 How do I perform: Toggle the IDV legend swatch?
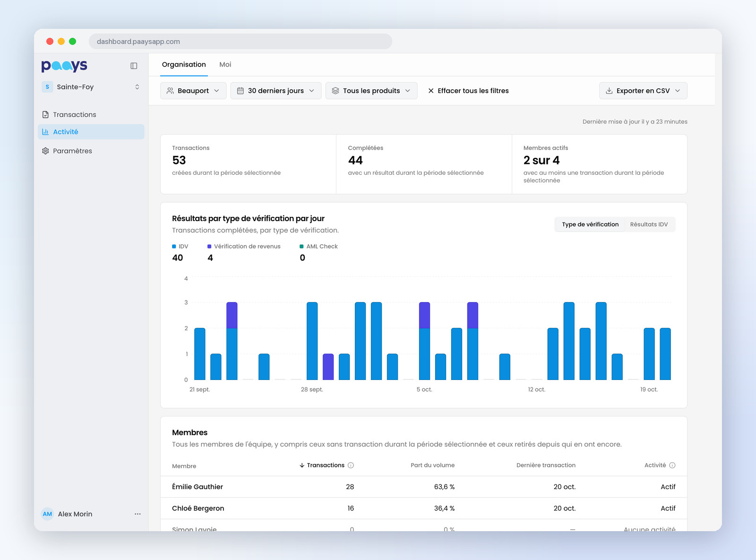point(174,247)
